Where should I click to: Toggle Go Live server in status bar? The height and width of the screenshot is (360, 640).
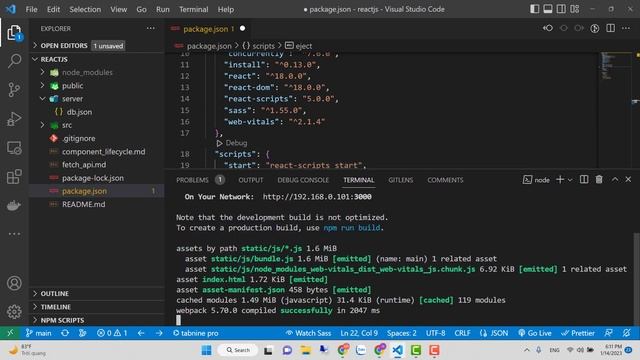[x=535, y=333]
